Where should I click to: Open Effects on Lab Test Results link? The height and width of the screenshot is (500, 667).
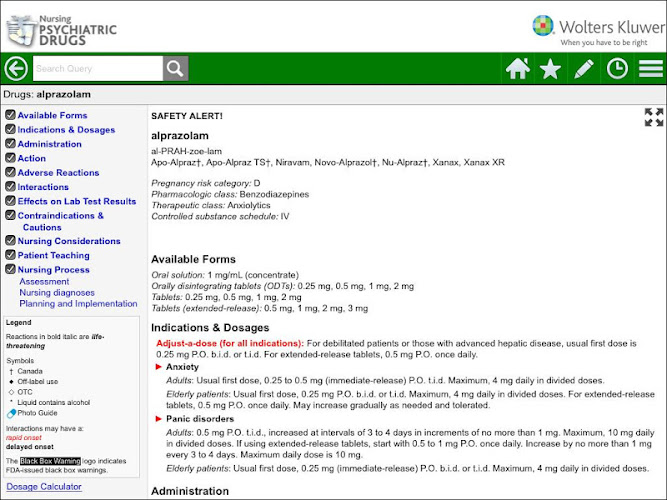[77, 201]
